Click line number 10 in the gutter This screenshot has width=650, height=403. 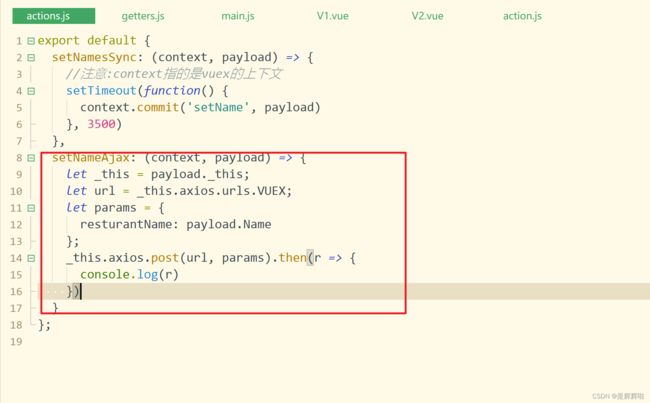(x=16, y=192)
